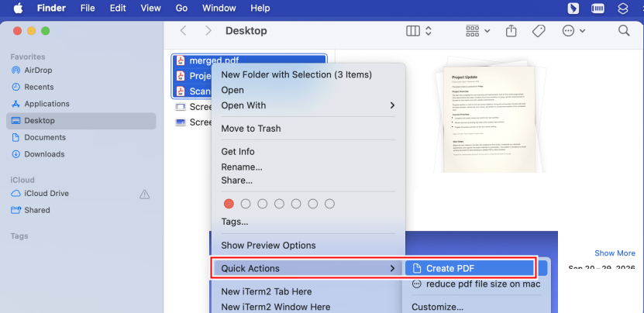Apply the second tag color circle
This screenshot has height=313, width=644.
click(x=246, y=204)
